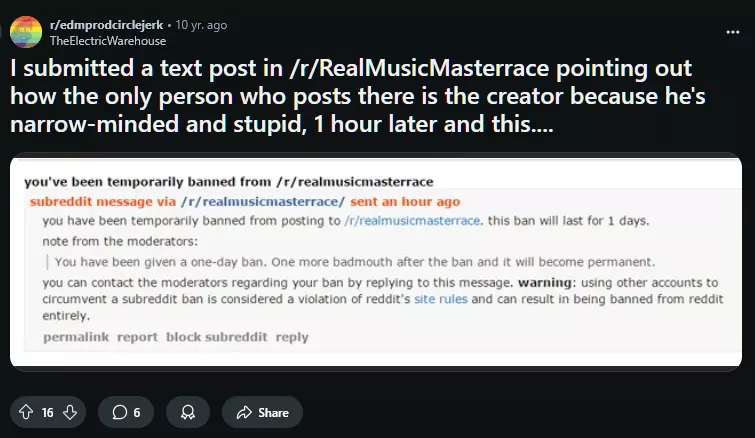
Task: Click the blue /r/realmusicmasterrace link in message
Action: (x=412, y=220)
